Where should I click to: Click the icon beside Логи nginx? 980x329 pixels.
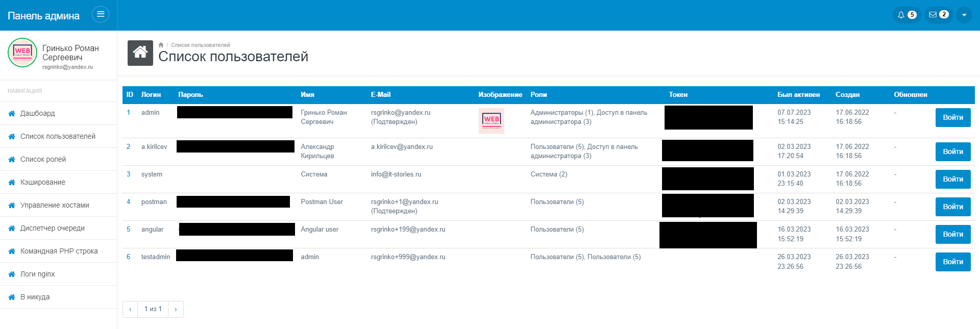[12, 274]
